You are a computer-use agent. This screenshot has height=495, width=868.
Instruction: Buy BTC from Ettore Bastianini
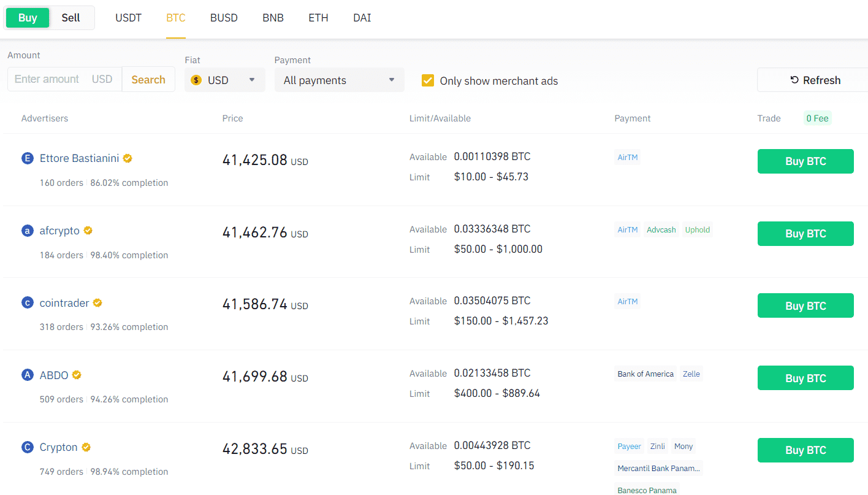(x=805, y=161)
